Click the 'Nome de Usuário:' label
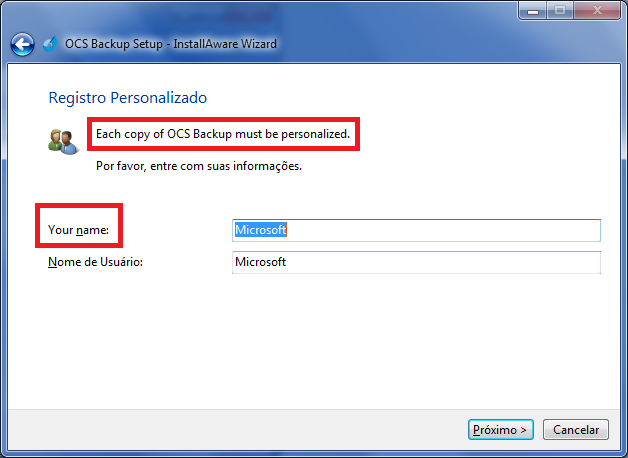Viewport: 628px width, 458px height. [x=95, y=262]
